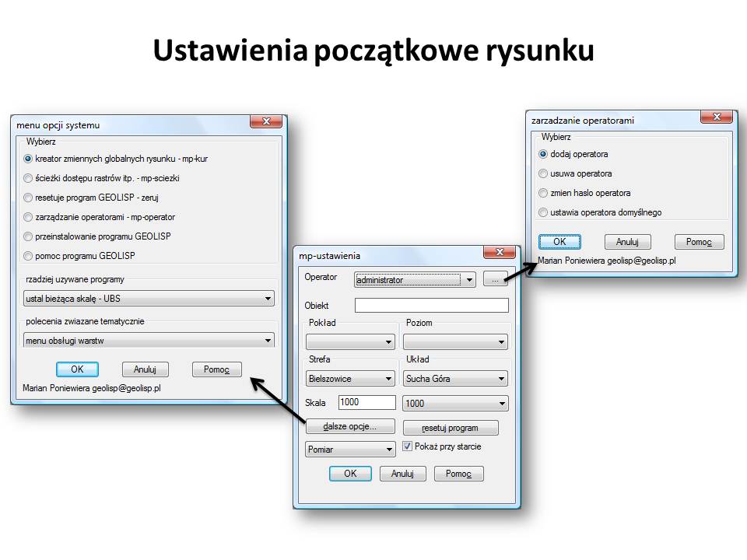Screen dimensions: 747x560
Task: Click the resetuj program button
Action: click(451, 428)
